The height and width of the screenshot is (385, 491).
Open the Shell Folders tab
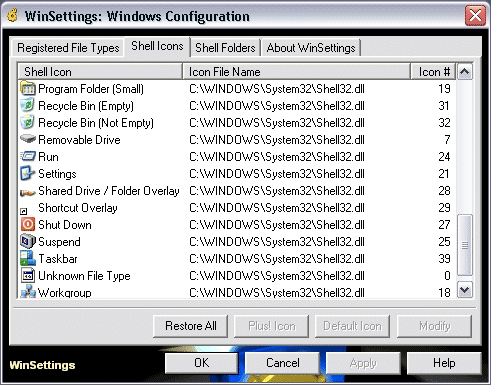coord(225,48)
